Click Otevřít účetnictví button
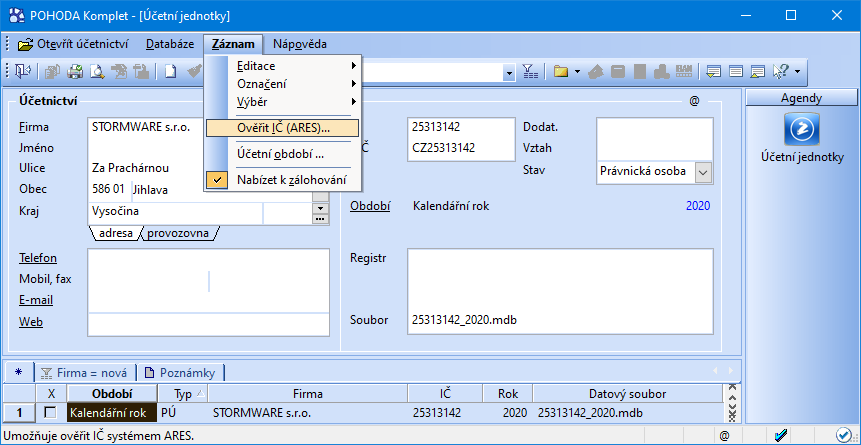The image size is (861, 445). click(x=74, y=44)
